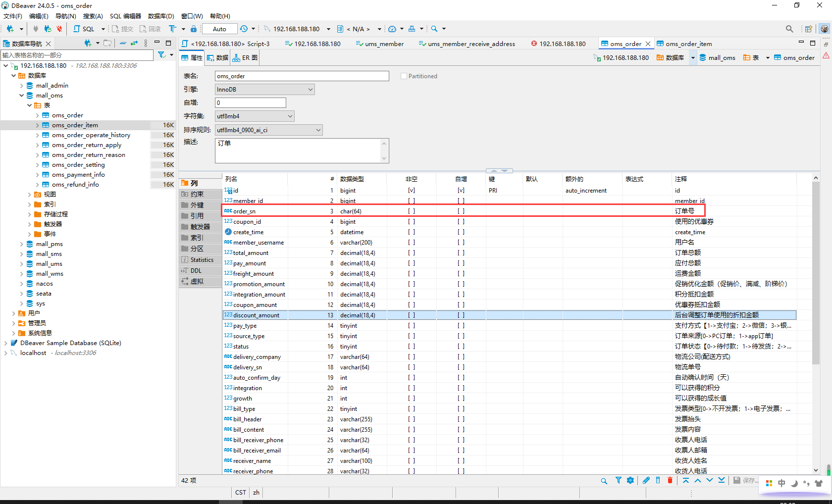Open the 约束 section
This screenshot has height=504, width=832.
click(200, 194)
